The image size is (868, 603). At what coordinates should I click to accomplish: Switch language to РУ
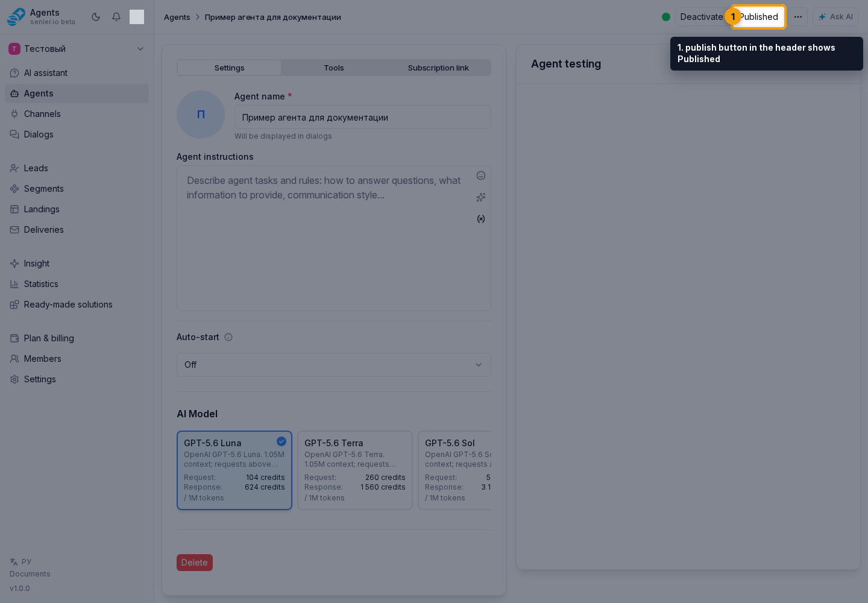click(x=21, y=561)
